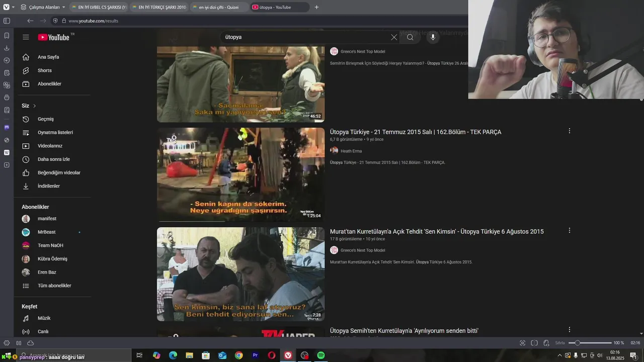Click the status bar capture page camera icon
Viewport: 644px width, 362px height.
coord(522,343)
